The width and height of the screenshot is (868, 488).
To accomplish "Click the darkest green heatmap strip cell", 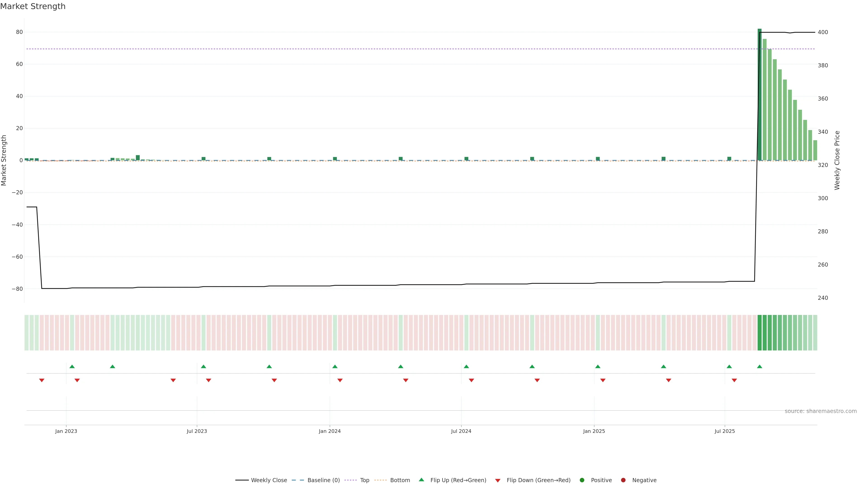I will [x=759, y=333].
